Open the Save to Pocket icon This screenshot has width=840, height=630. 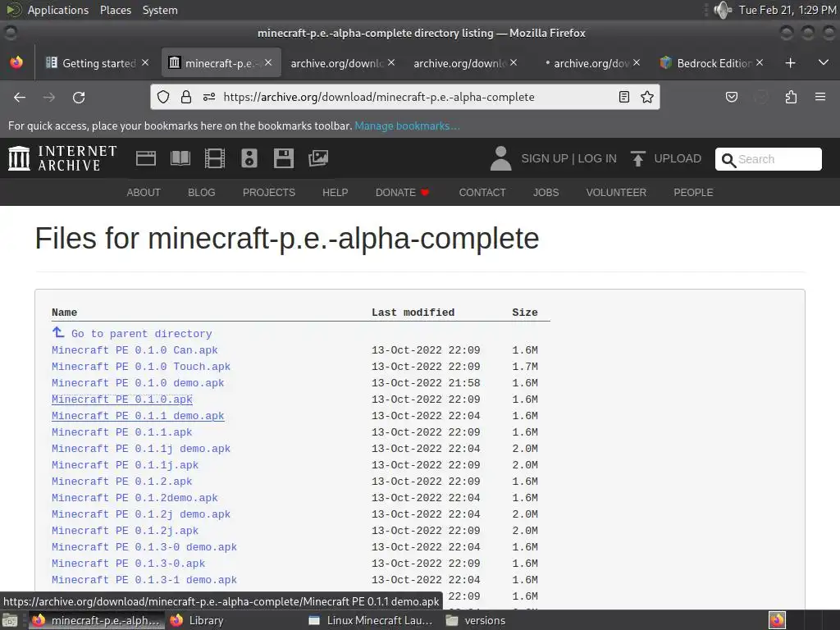731,97
